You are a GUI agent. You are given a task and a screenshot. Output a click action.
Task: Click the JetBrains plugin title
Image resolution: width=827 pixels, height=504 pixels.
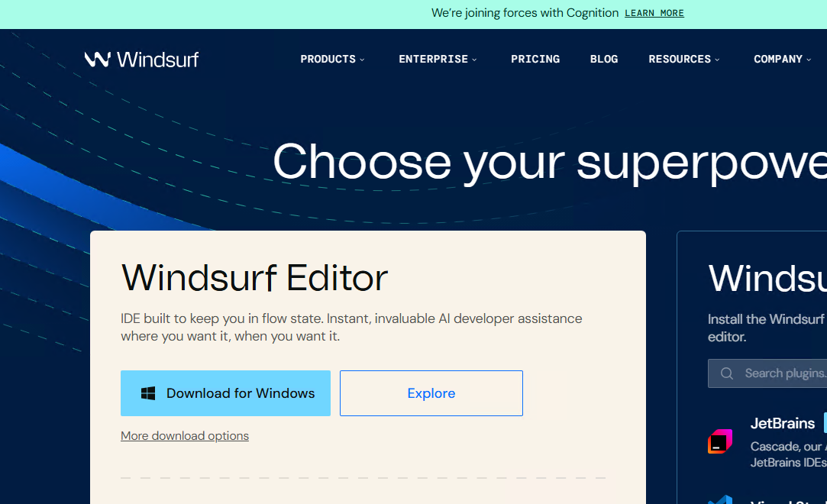(783, 423)
